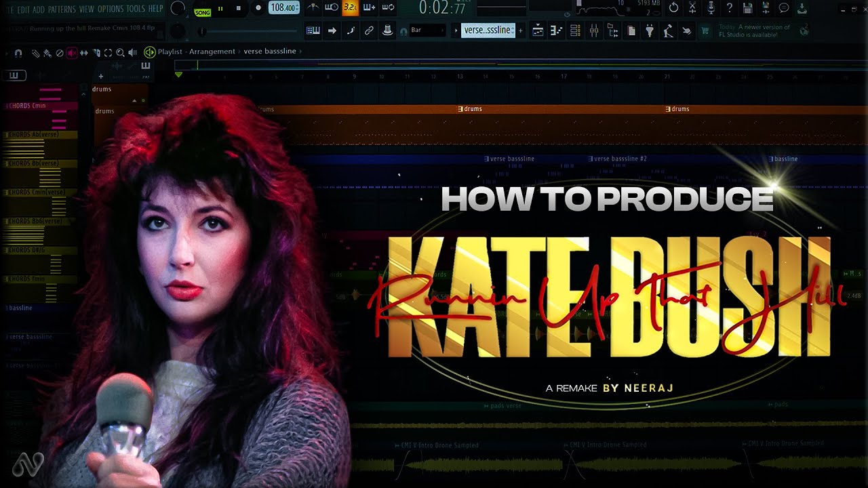The image size is (868, 488).
Task: Click the small arrow before pattern selector
Action: [456, 30]
